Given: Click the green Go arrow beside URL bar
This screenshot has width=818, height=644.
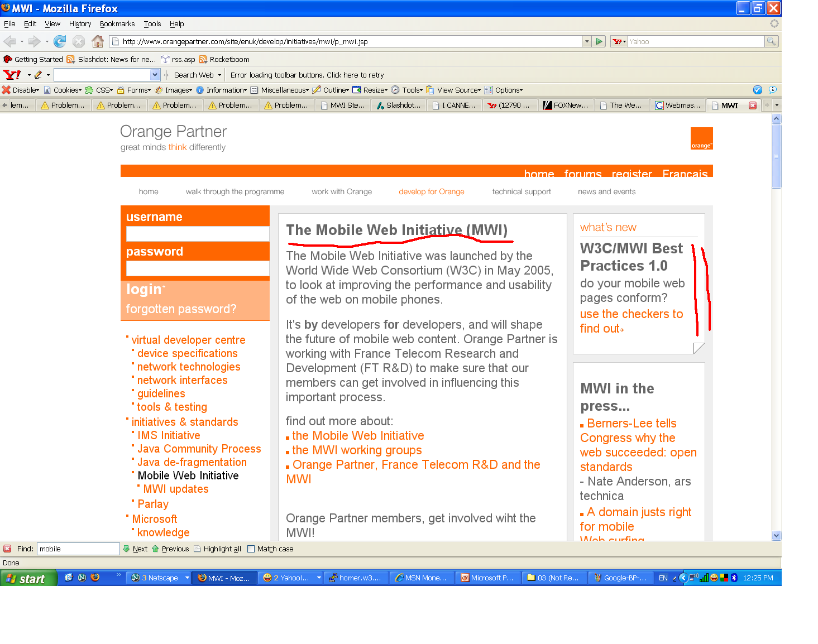Looking at the screenshot, I should pos(599,41).
